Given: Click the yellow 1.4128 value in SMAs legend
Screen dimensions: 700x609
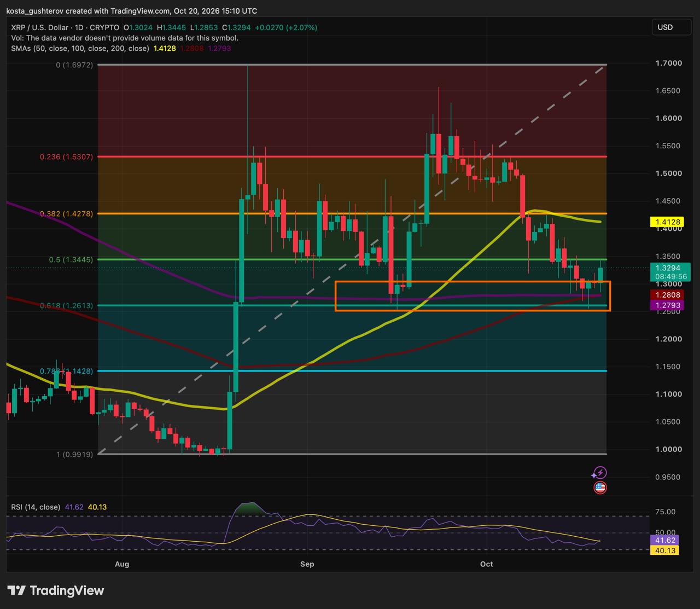Looking at the screenshot, I should [165, 48].
